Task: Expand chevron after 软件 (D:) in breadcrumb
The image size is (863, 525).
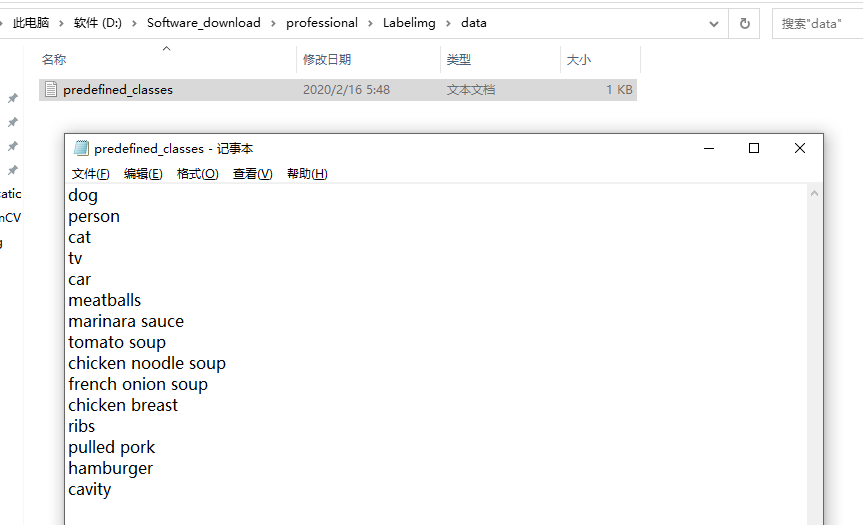Action: pyautogui.click(x=134, y=24)
